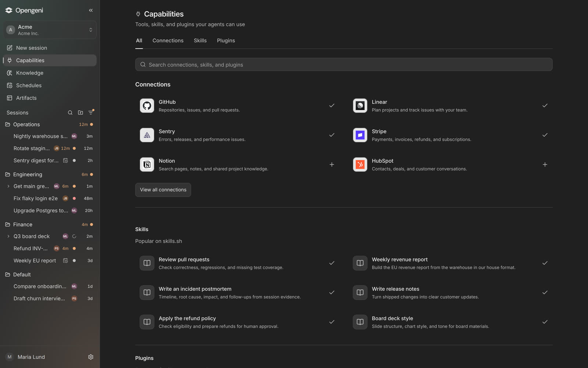Open the Acme workspace switcher
Viewport: 588px width, 368px height.
click(50, 30)
